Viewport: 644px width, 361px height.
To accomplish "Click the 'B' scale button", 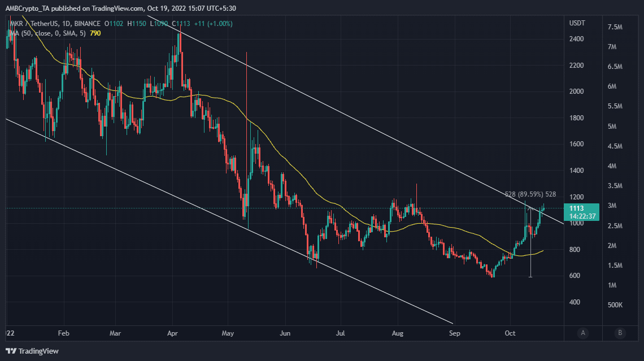I will click(620, 333).
